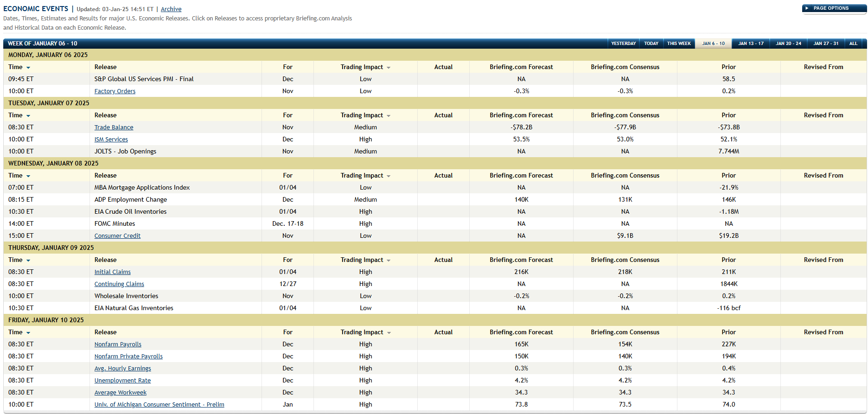Screen dimensions: 868x414
Task: Open the Initial Claims release link
Action: [x=113, y=272]
